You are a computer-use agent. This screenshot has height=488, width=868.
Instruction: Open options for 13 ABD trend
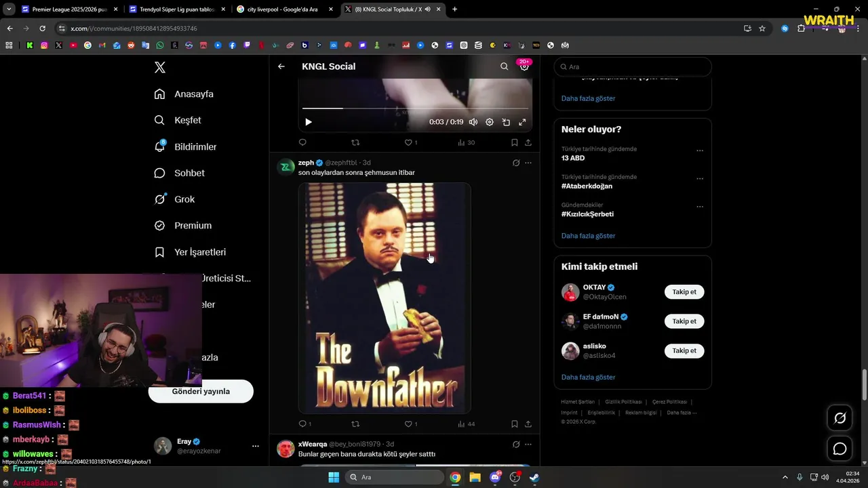[x=700, y=150]
